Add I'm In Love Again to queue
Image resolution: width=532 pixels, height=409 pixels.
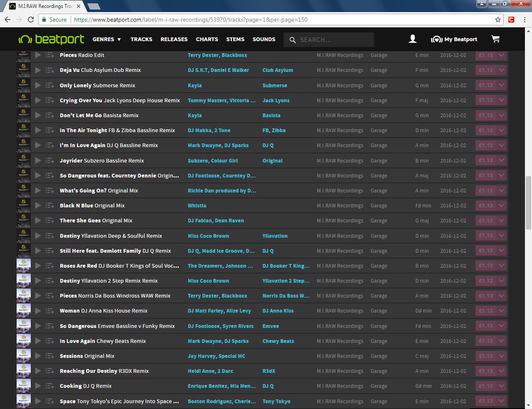49,145
